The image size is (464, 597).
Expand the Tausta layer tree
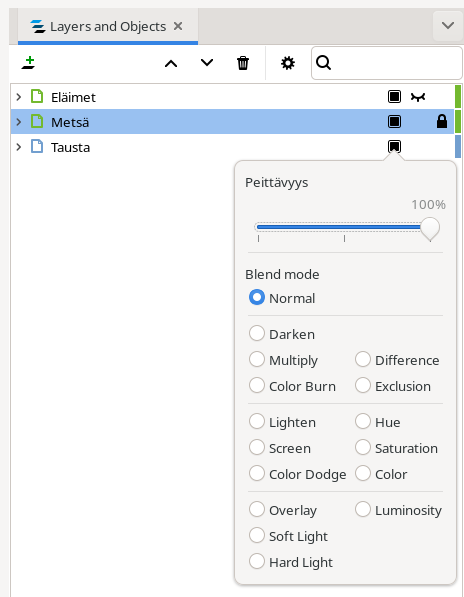(x=19, y=147)
